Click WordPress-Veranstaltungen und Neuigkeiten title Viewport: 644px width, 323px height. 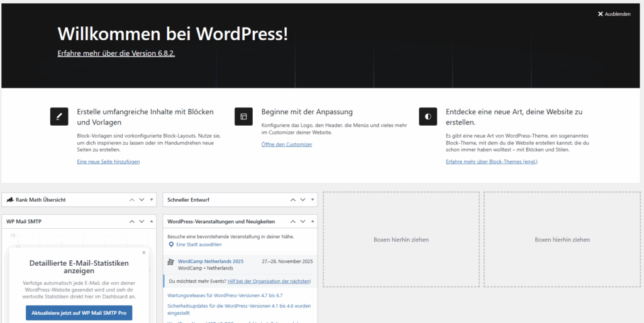(x=221, y=222)
